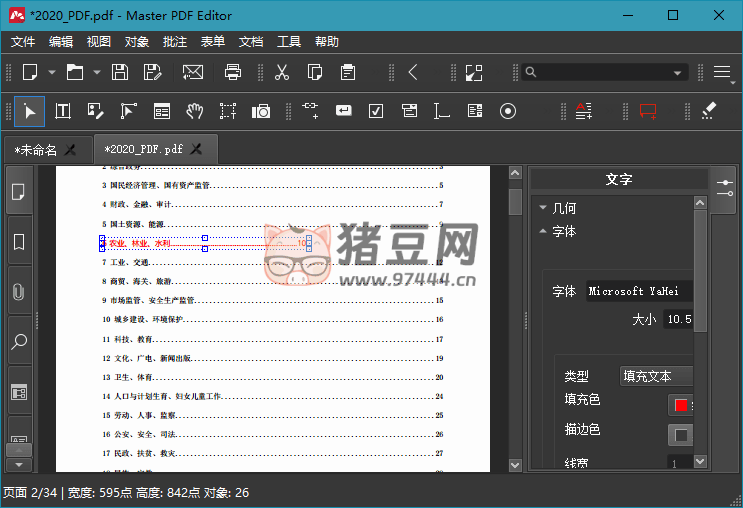Open the Bookmarks side panel
Image resolution: width=743 pixels, height=508 pixels.
pyautogui.click(x=19, y=241)
